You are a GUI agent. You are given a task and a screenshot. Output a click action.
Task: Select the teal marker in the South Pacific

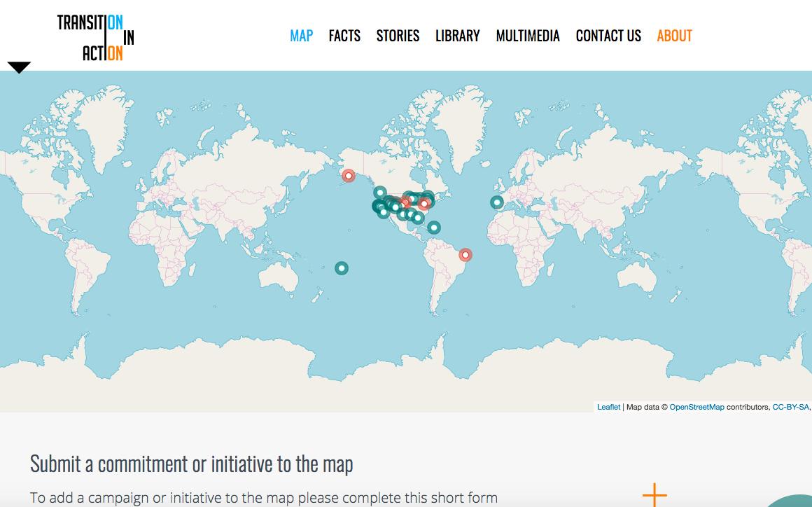(x=342, y=268)
